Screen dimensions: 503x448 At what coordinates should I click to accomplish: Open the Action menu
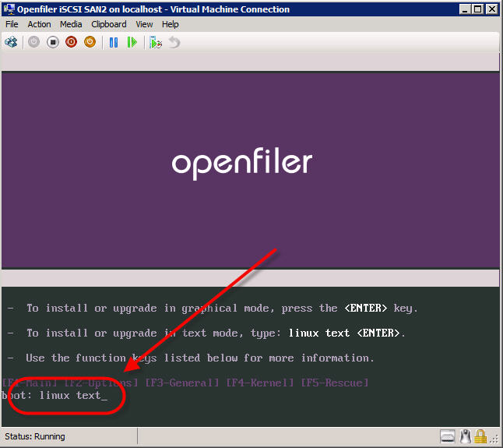point(39,24)
